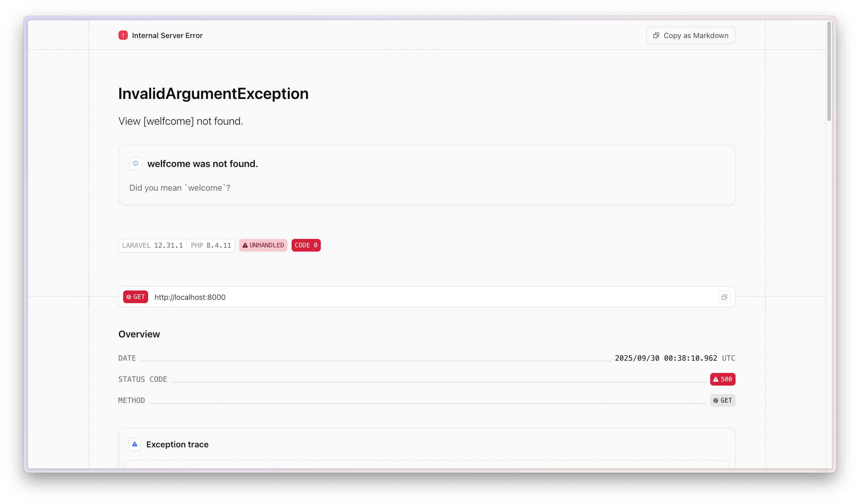The image size is (860, 504).
Task: Click the CODE 0 badge
Action: pyautogui.click(x=306, y=245)
